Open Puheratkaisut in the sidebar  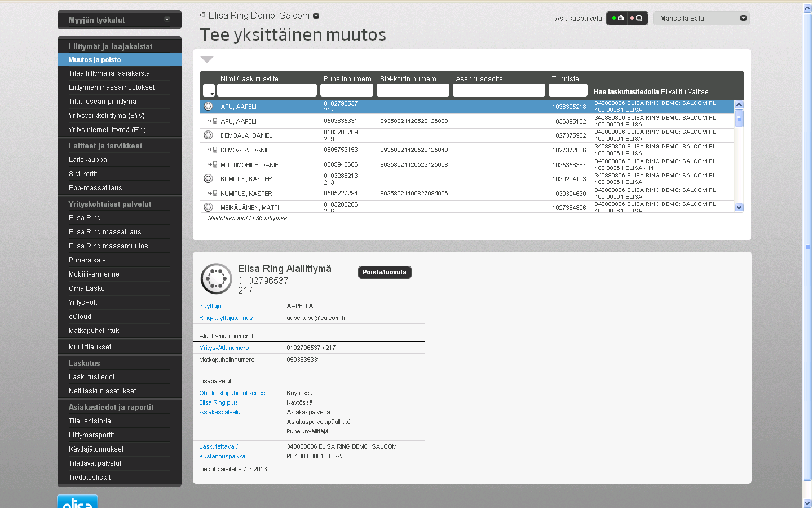click(x=90, y=260)
